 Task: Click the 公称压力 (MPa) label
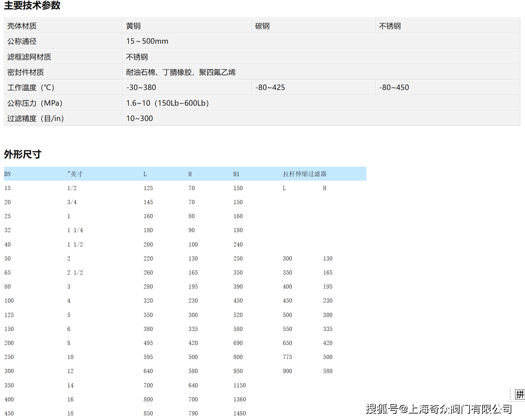35,103
